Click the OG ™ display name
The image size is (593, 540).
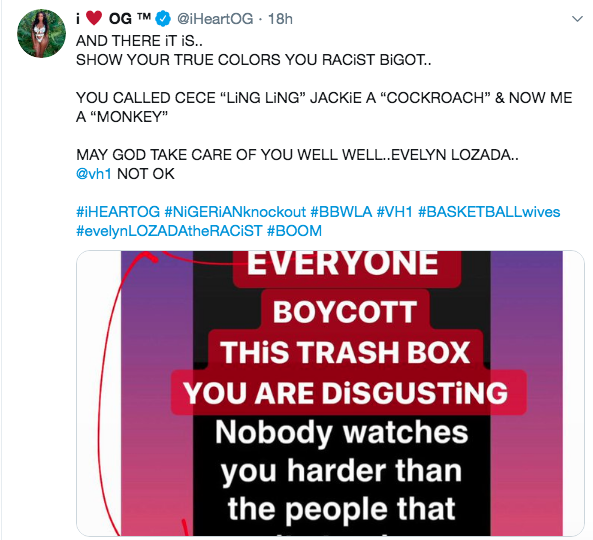130,18
